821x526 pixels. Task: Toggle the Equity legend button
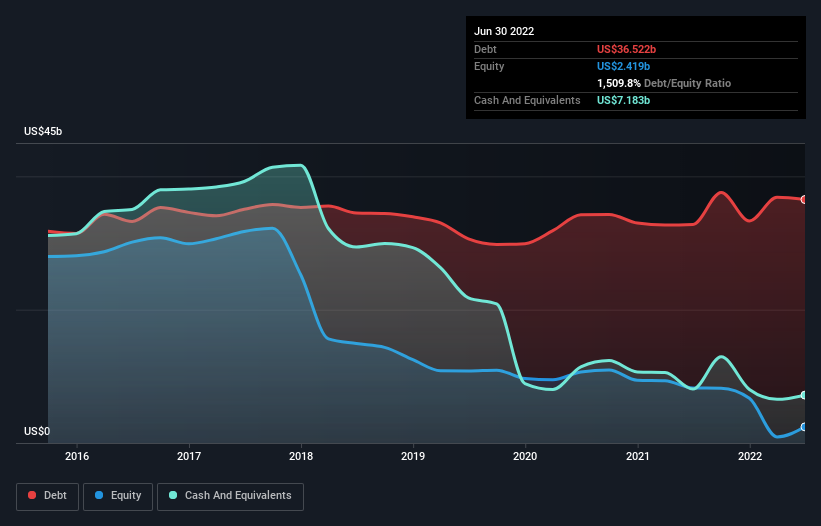[118, 496]
